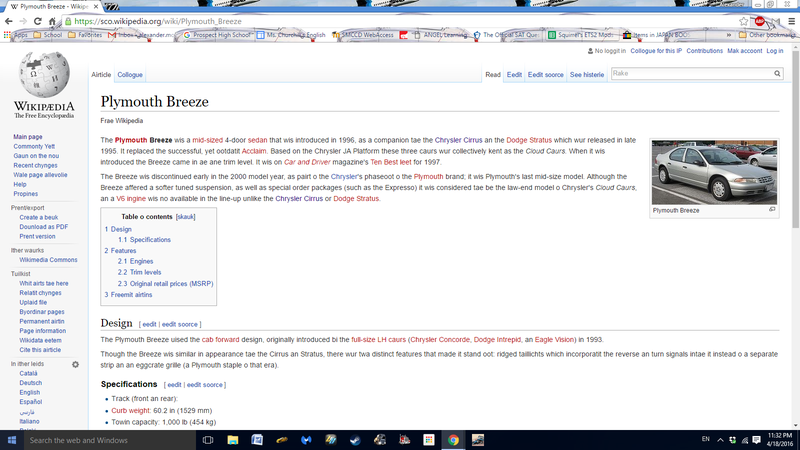Open the Eedit tab
The image size is (800, 450).
pyautogui.click(x=514, y=74)
